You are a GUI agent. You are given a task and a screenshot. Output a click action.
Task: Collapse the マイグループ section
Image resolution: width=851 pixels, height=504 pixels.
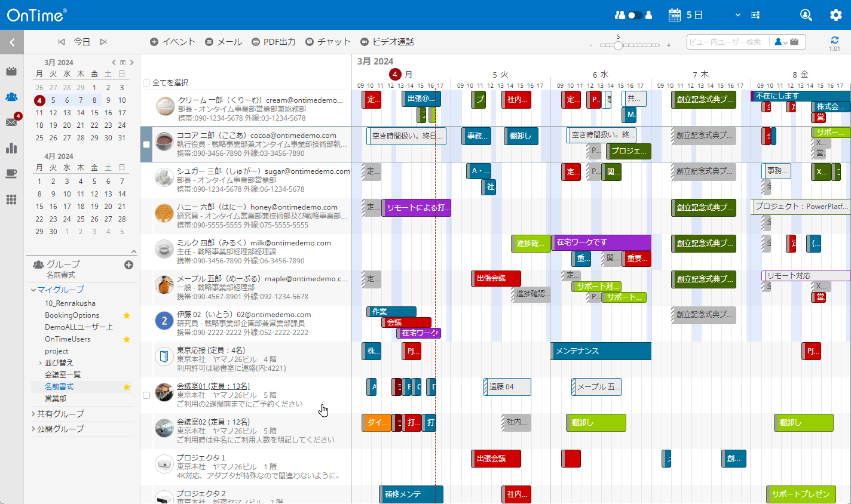[x=33, y=290]
